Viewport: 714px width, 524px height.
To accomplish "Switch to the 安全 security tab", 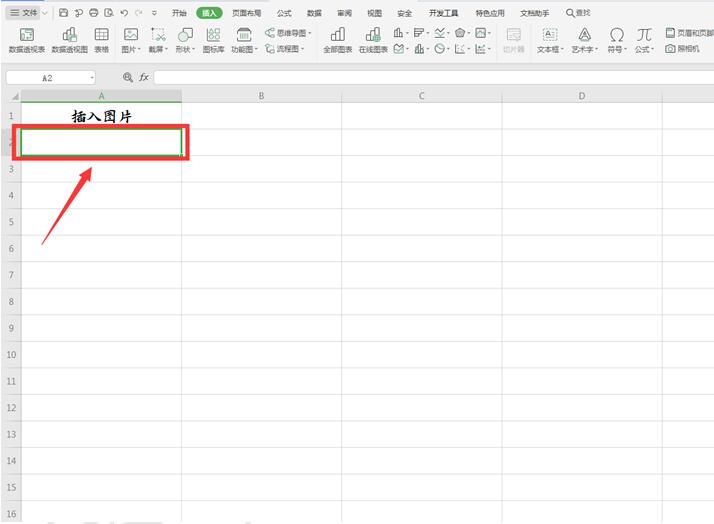I will (x=405, y=13).
